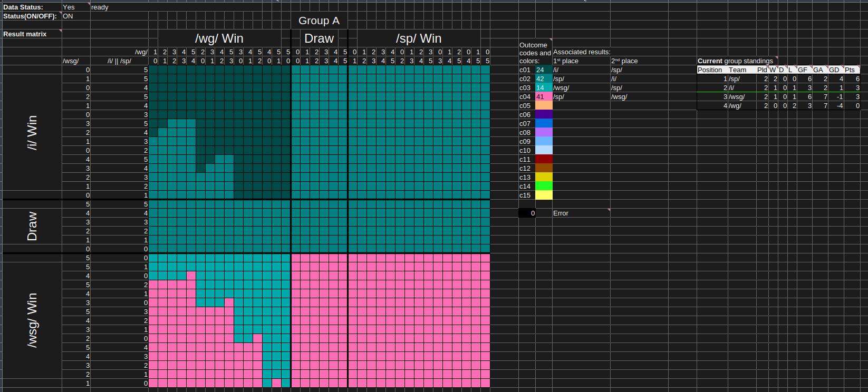Select the 'c13' outcome code label
868x392 pixels.
pyautogui.click(x=525, y=177)
